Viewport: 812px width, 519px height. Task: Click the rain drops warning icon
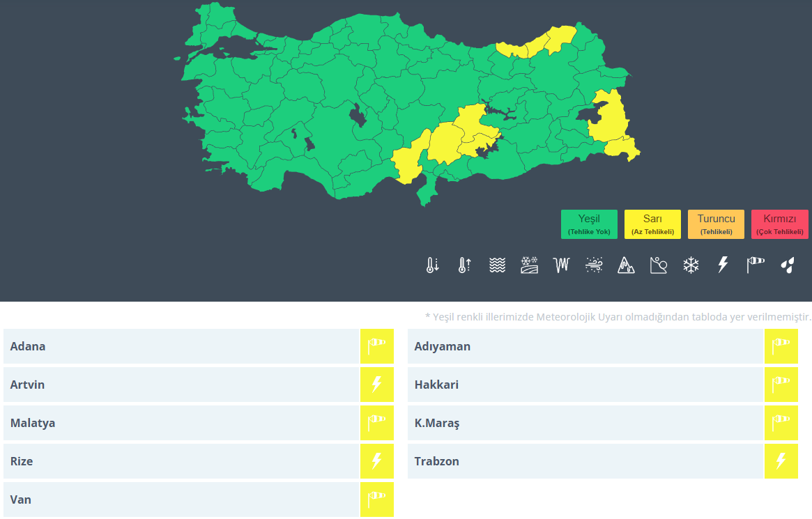point(788,265)
